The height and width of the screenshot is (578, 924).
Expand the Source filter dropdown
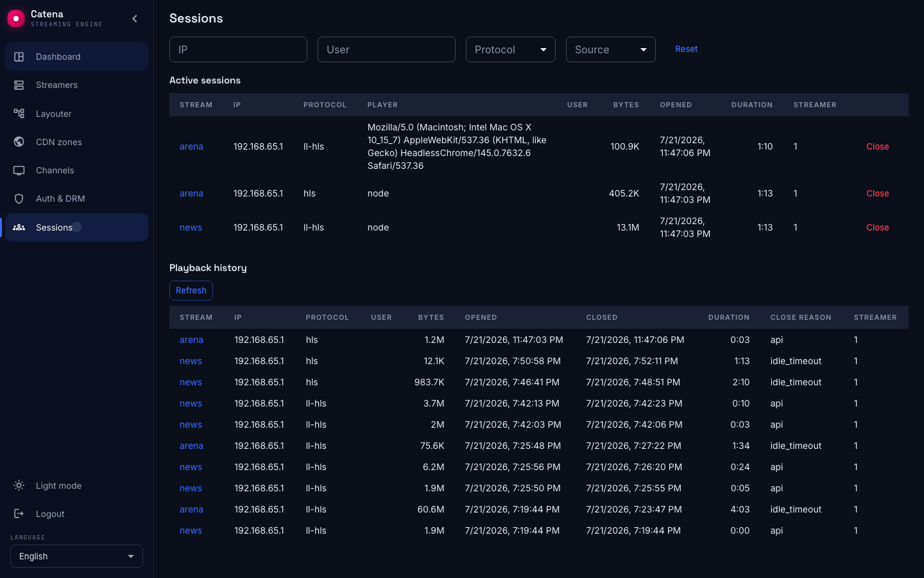pyautogui.click(x=611, y=49)
